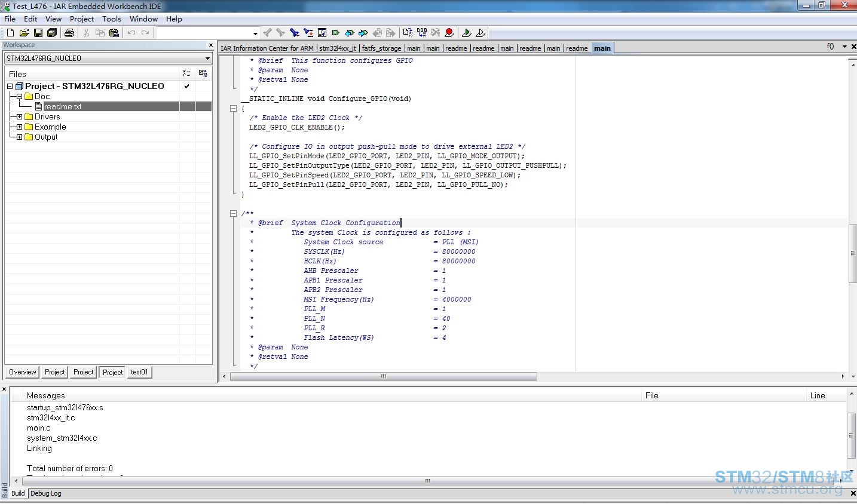Open the editor tab list dropdown arrow
The width and height of the screenshot is (857, 504).
[x=844, y=47]
